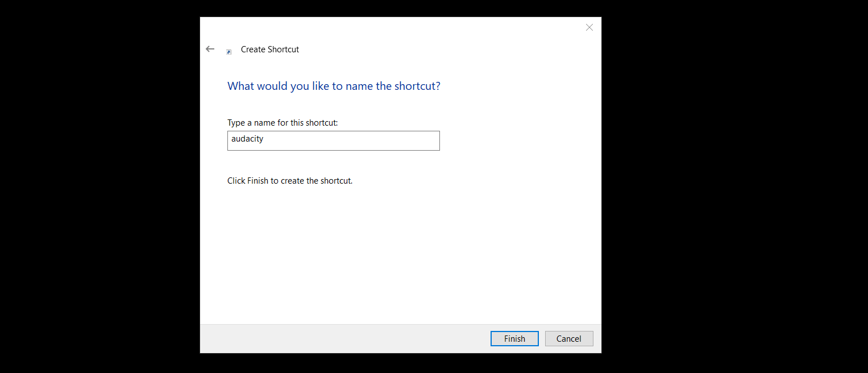Screen dimensions: 868x373
Task: Go back using the arrow icon
Action: tap(210, 49)
